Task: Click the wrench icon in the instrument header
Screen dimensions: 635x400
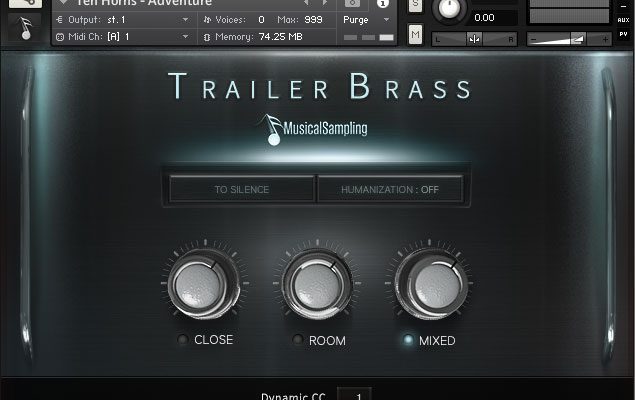Action: 22,4
